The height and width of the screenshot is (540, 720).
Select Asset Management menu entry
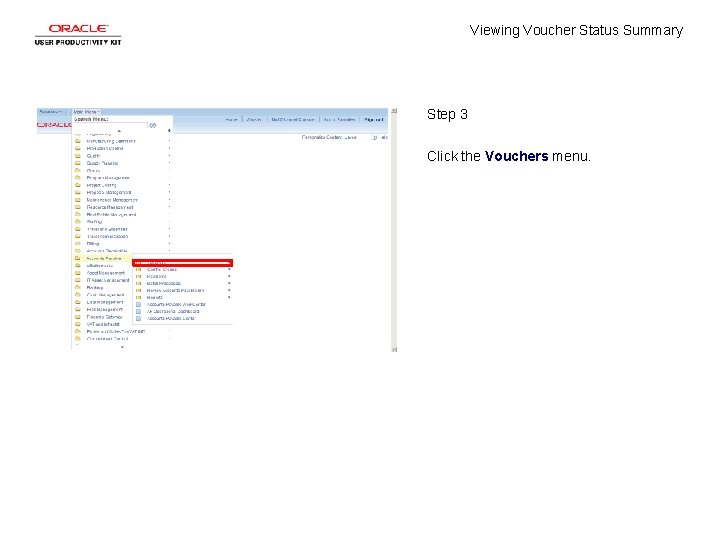point(106,273)
